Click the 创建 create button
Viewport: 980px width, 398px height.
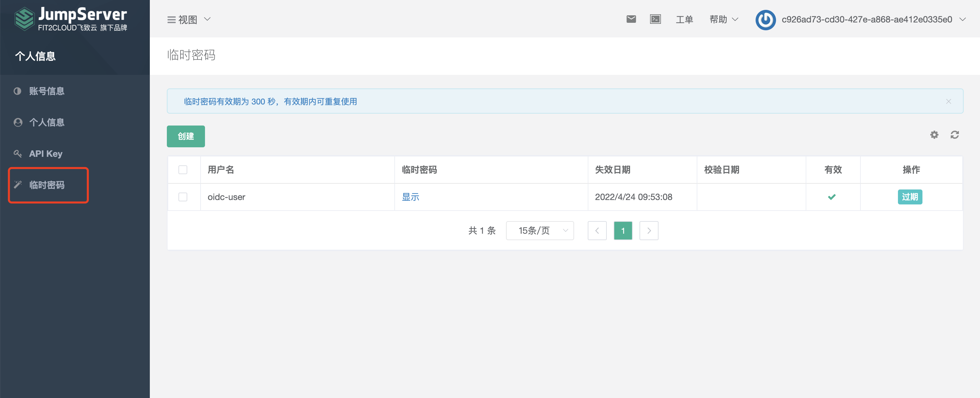186,136
